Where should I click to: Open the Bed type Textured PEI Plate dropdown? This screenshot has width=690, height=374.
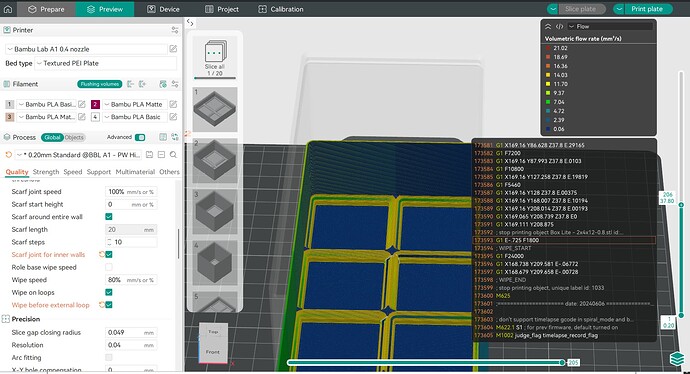pos(106,63)
